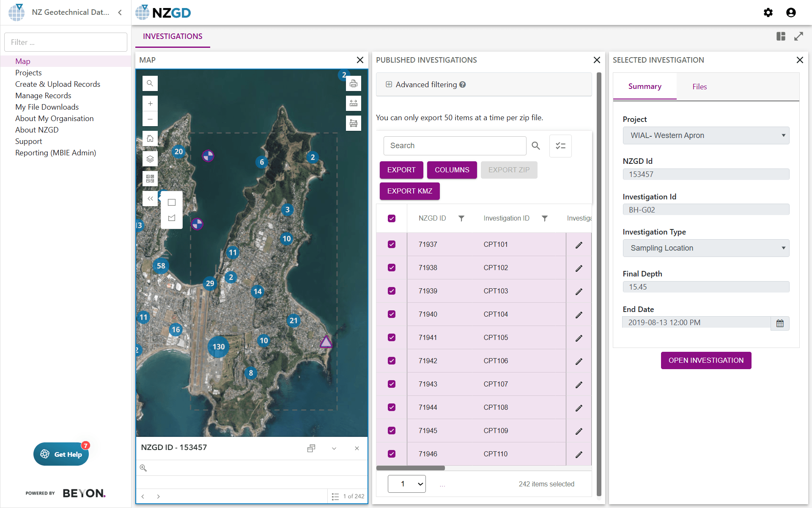Select the print map tool
812x508 pixels.
[x=354, y=83]
